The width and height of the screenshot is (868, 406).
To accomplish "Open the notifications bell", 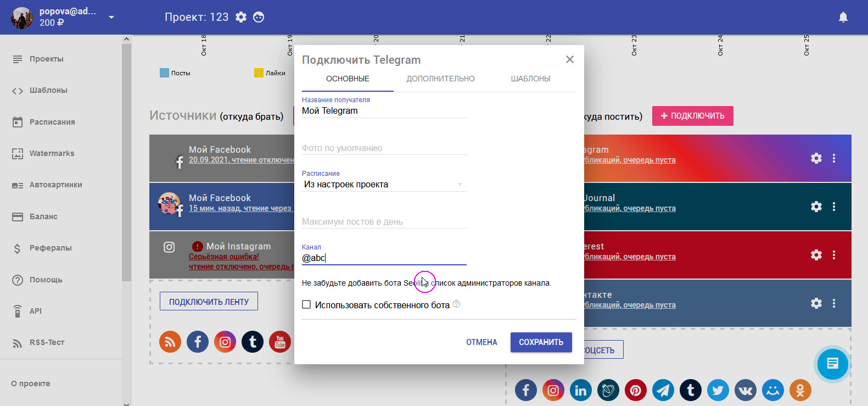I will 843,17.
